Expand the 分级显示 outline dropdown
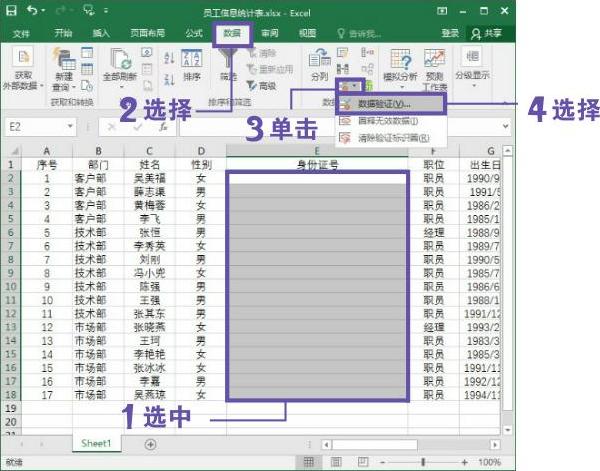 tap(474, 85)
